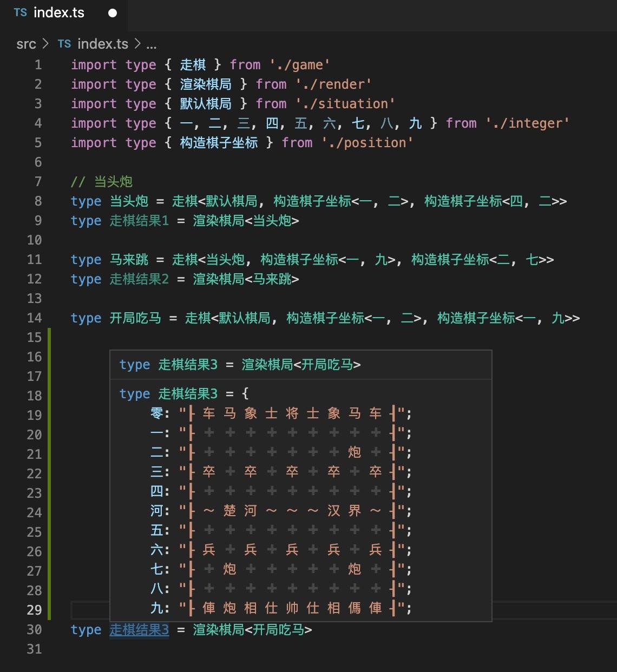Expand the breadcrumb ellipsis symbol list
617x672 pixels.
[x=152, y=45]
